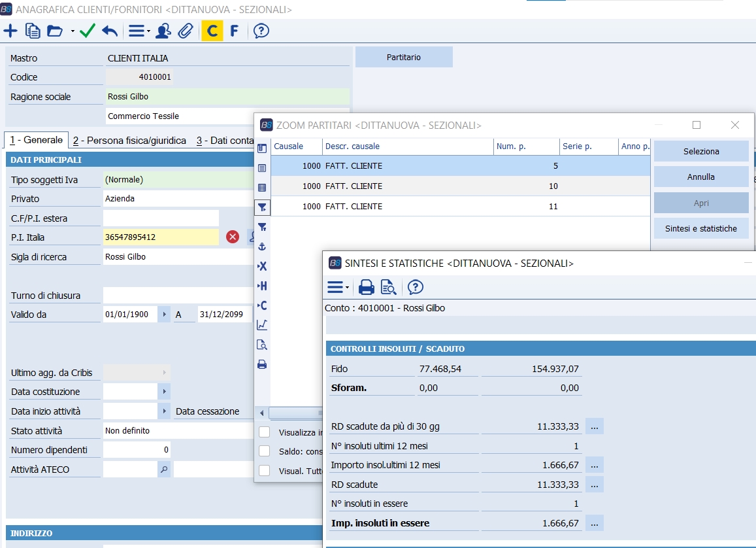Click the undo arrow toolbar icon
The image size is (756, 548).
click(110, 31)
